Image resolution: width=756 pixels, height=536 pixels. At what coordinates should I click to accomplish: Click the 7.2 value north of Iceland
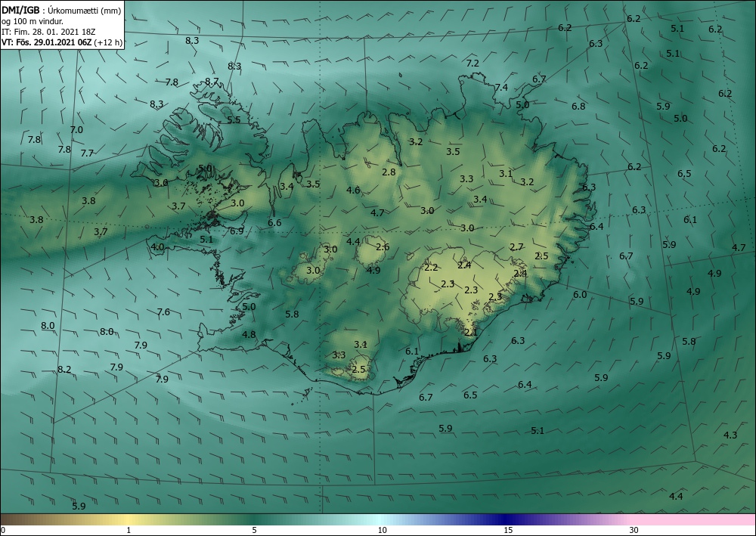(x=472, y=64)
